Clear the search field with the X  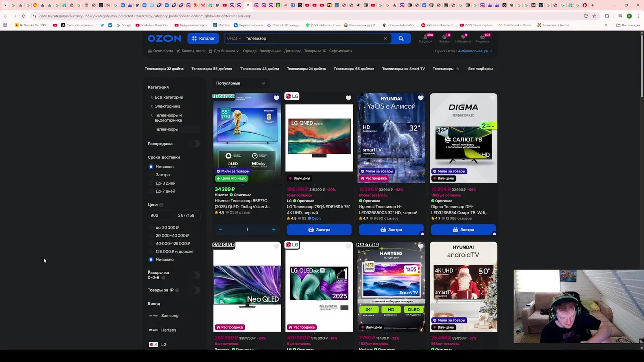(385, 38)
